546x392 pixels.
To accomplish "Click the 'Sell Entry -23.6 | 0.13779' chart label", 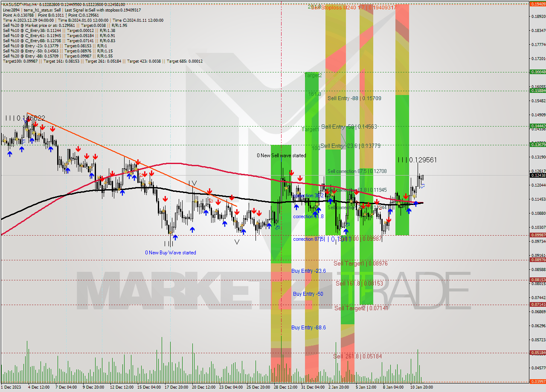I will (x=350, y=146).
